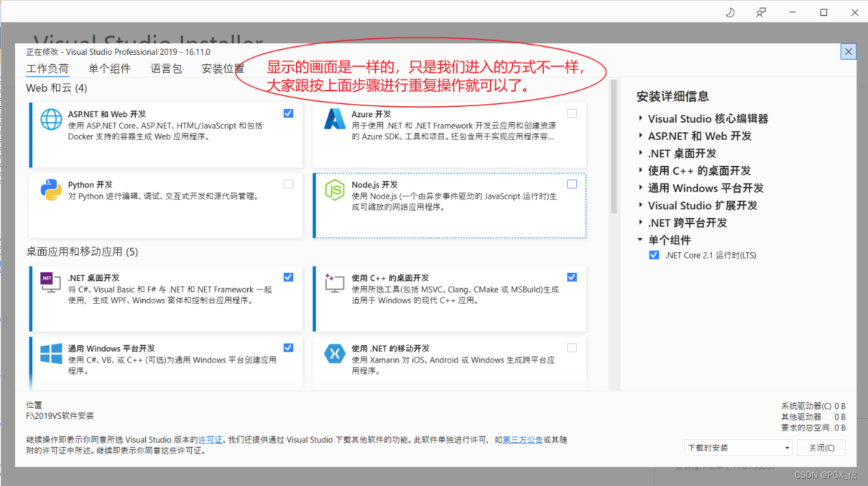The height and width of the screenshot is (486, 868).
Task: Click the 安装详细信息 heading
Action: (x=673, y=97)
